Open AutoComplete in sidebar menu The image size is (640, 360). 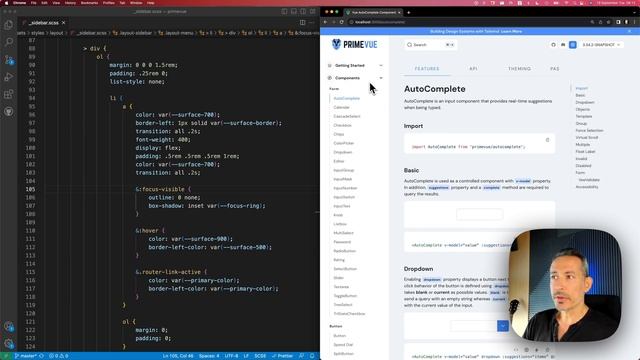347,98
